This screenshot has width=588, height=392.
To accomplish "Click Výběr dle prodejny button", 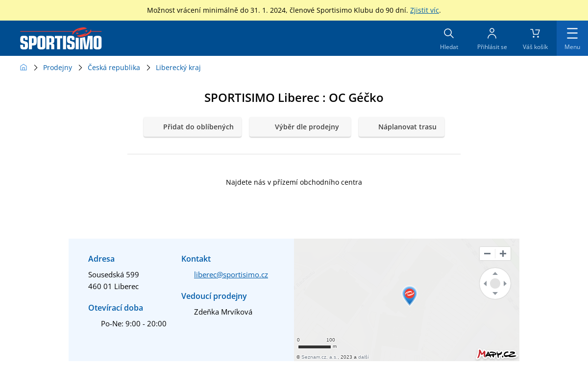I will 300,127.
